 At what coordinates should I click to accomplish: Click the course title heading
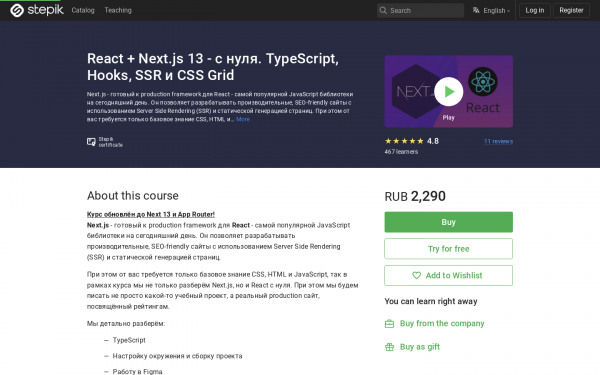click(x=213, y=67)
